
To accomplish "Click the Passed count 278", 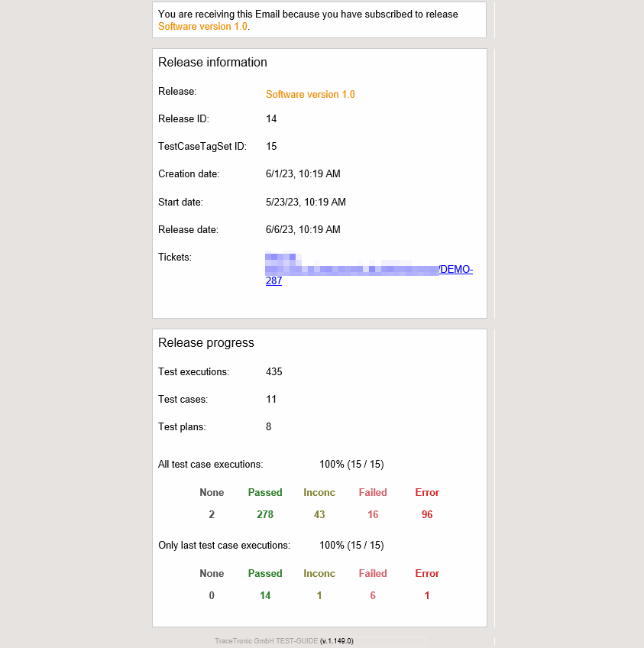I will pos(265,515).
